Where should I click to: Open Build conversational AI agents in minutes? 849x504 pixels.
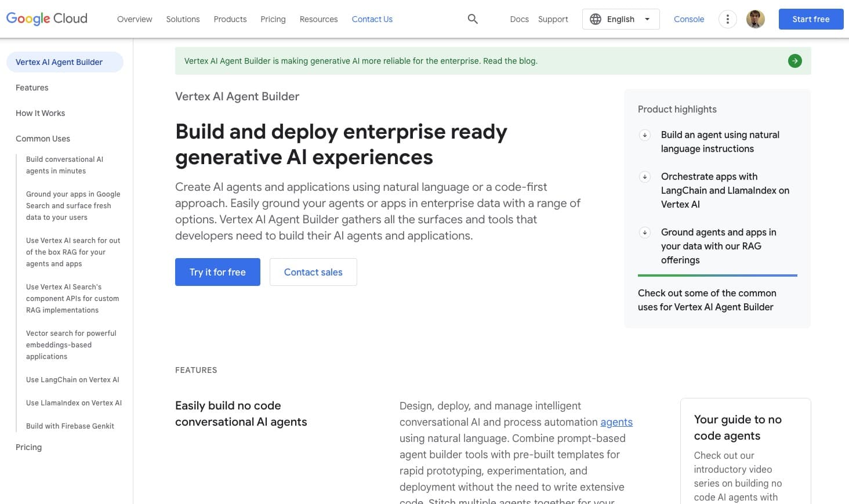[x=64, y=165]
